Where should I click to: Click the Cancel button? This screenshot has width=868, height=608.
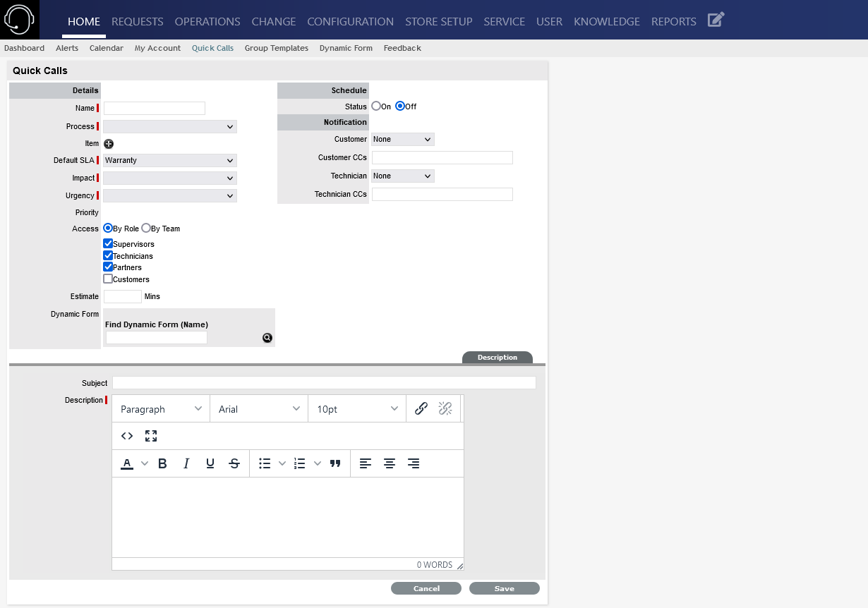click(426, 588)
